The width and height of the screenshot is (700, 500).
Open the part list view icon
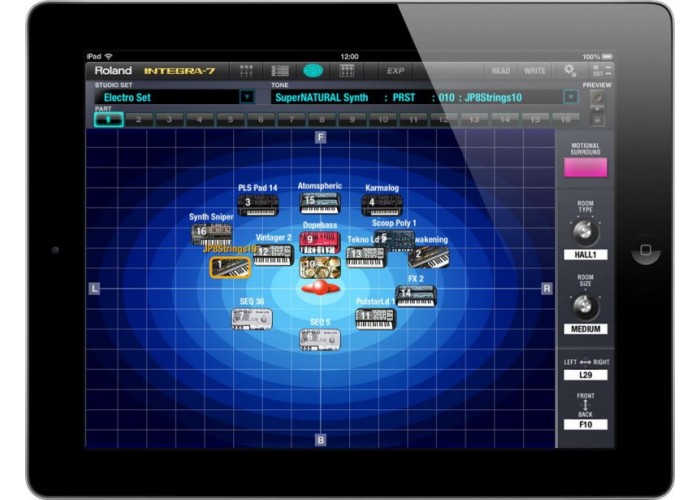pos(280,71)
